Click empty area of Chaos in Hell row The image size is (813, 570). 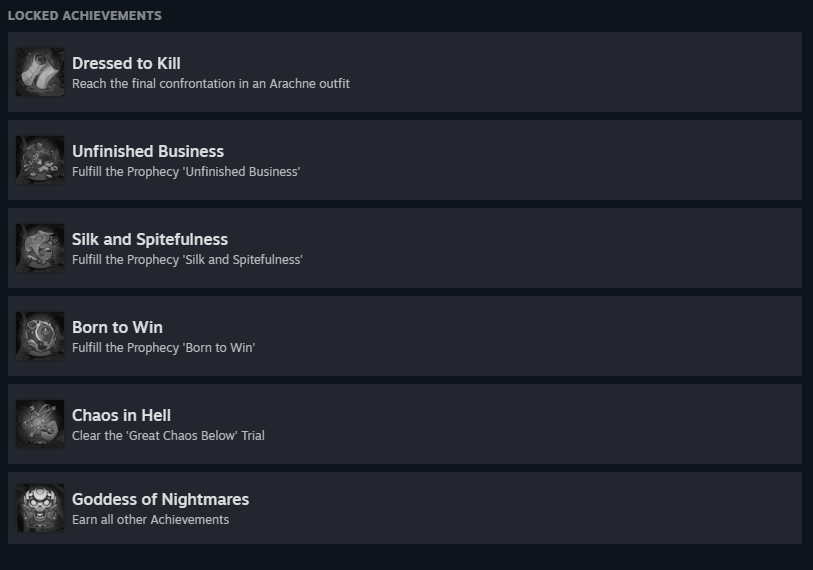click(x=534, y=424)
